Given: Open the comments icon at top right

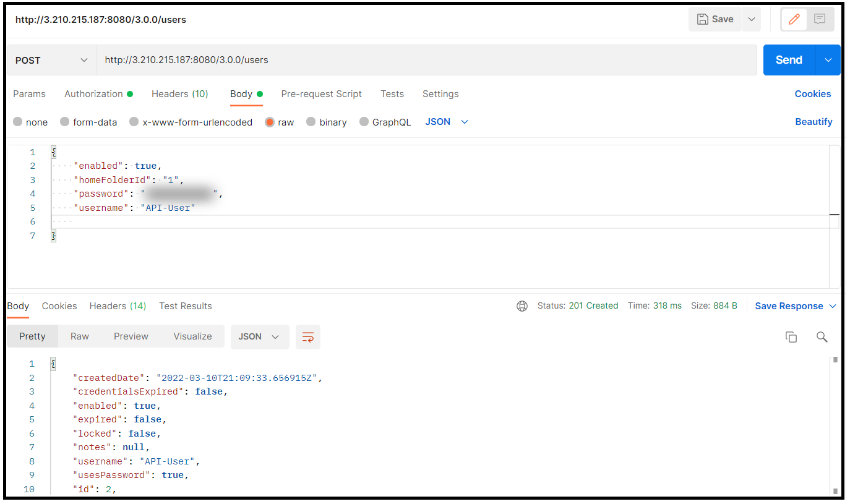Looking at the screenshot, I should 820,19.
